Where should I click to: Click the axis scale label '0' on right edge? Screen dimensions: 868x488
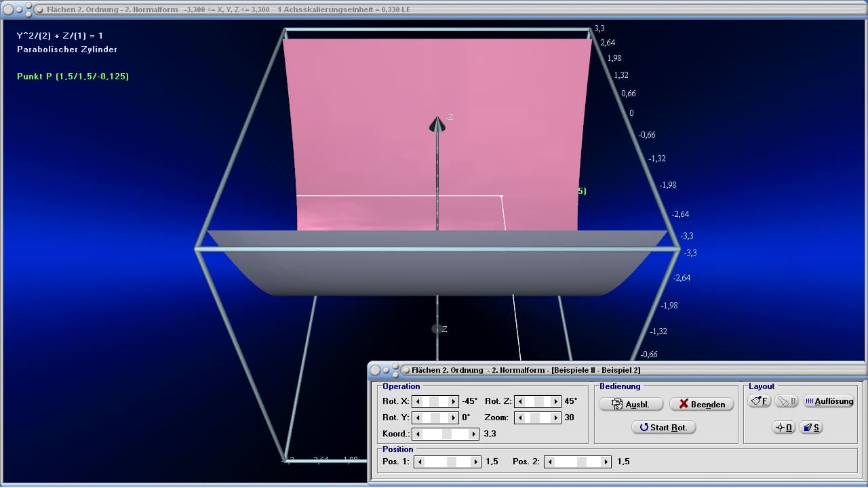pyautogui.click(x=631, y=113)
